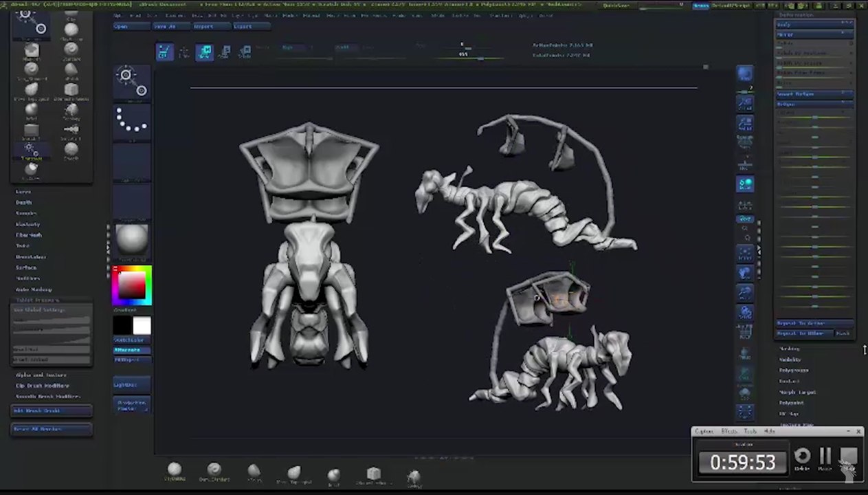Expand Clip Brush Modifiers section
This screenshot has height=495, width=868.
(44, 386)
